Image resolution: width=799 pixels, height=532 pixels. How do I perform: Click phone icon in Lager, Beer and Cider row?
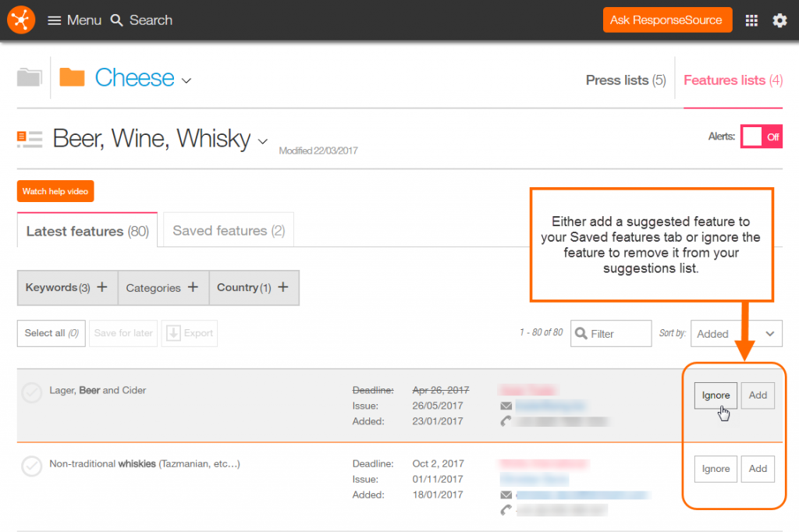tap(506, 421)
